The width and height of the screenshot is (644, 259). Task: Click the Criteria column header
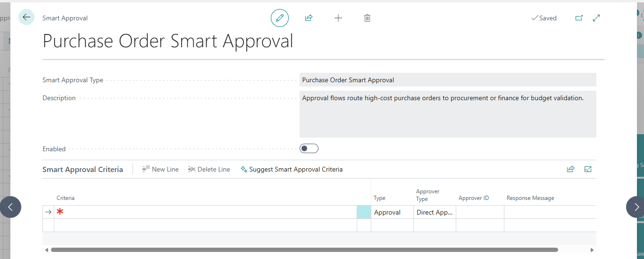tap(66, 198)
